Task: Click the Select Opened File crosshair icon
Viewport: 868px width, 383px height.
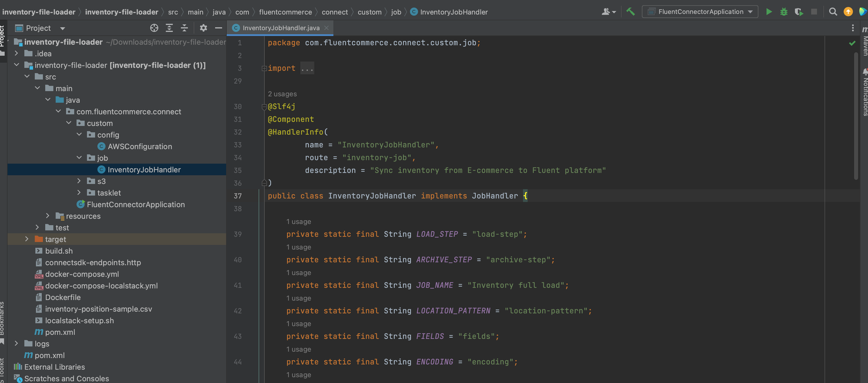Action: pos(154,28)
